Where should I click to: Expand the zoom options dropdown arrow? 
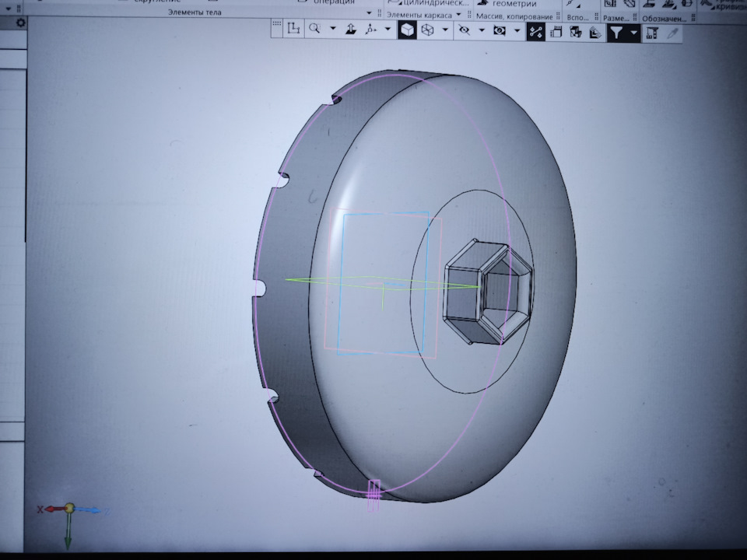click(333, 30)
